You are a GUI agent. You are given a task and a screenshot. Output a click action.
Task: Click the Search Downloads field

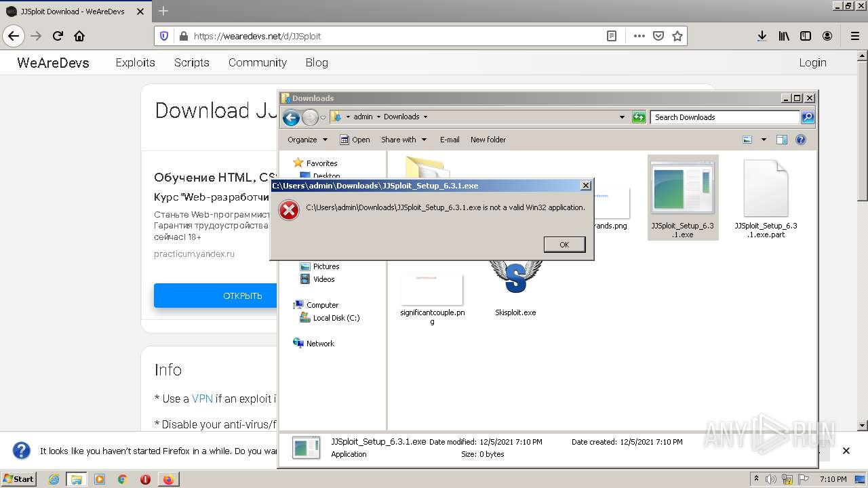click(724, 117)
